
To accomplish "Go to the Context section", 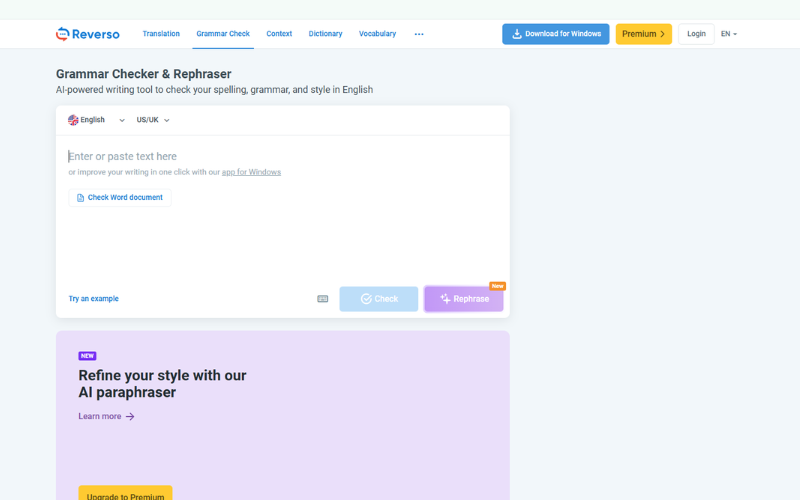I will click(x=279, y=34).
